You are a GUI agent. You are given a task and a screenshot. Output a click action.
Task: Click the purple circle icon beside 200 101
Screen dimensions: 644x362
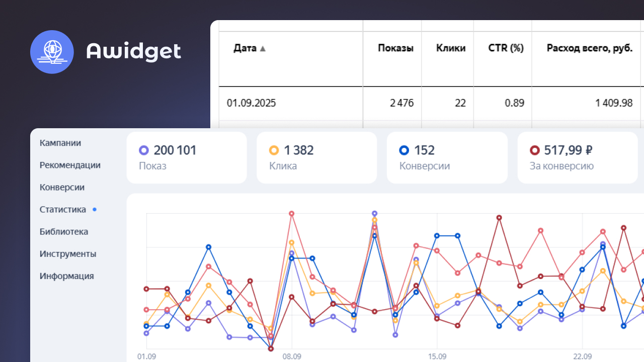tap(144, 150)
